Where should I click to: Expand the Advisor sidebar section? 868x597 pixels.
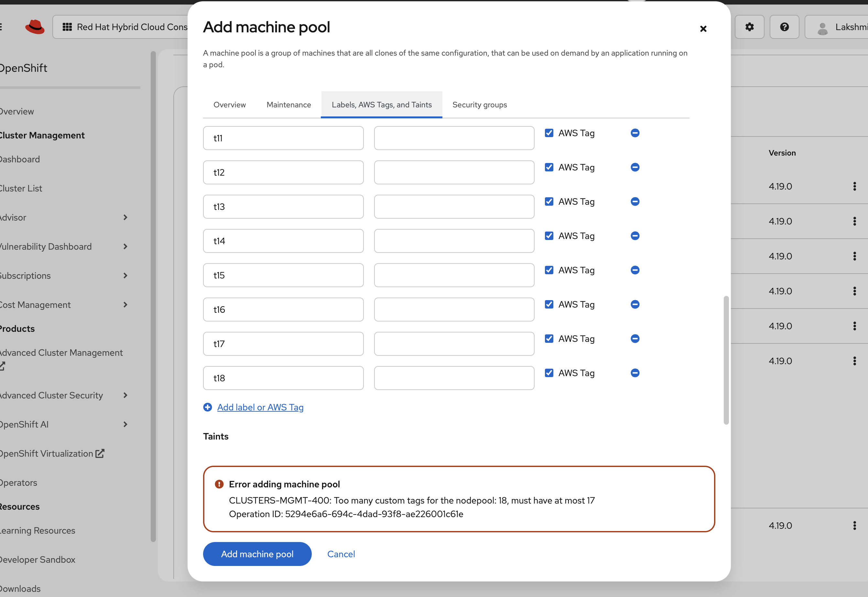click(125, 217)
